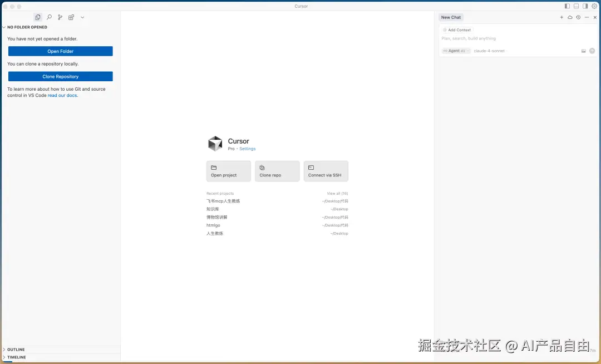Select the New Chat tab
Viewport: 601px width, 364px height.
[x=451, y=17]
